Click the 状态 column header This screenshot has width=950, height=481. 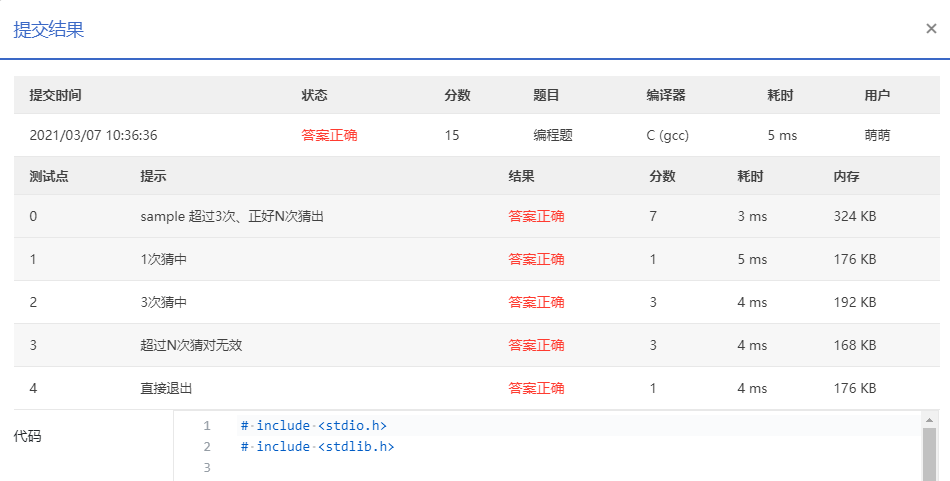[314, 95]
